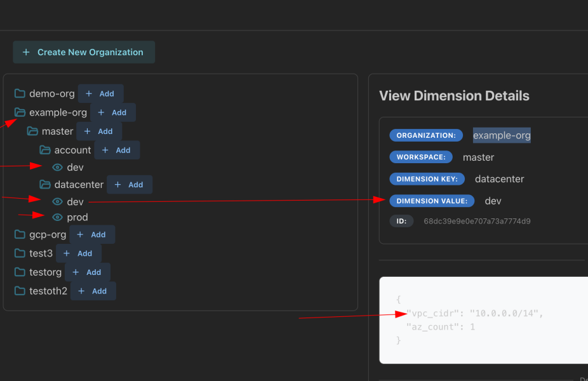Viewport: 588px width, 381px height.
Task: Click the testoth2 folder icon
Action: pyautogui.click(x=20, y=291)
